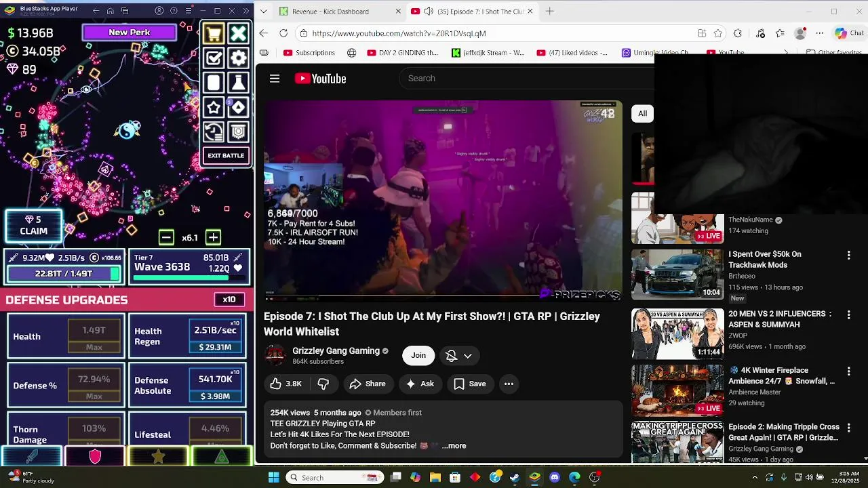Open the checklist tasks icon in game menu
Screen dimensions: 868x488
(214, 58)
